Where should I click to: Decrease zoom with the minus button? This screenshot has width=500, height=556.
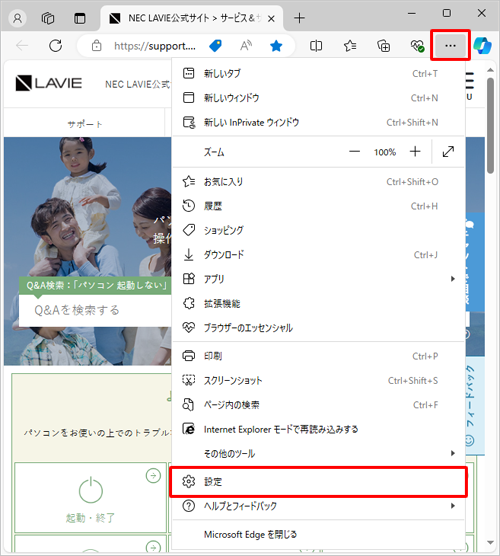click(x=354, y=152)
